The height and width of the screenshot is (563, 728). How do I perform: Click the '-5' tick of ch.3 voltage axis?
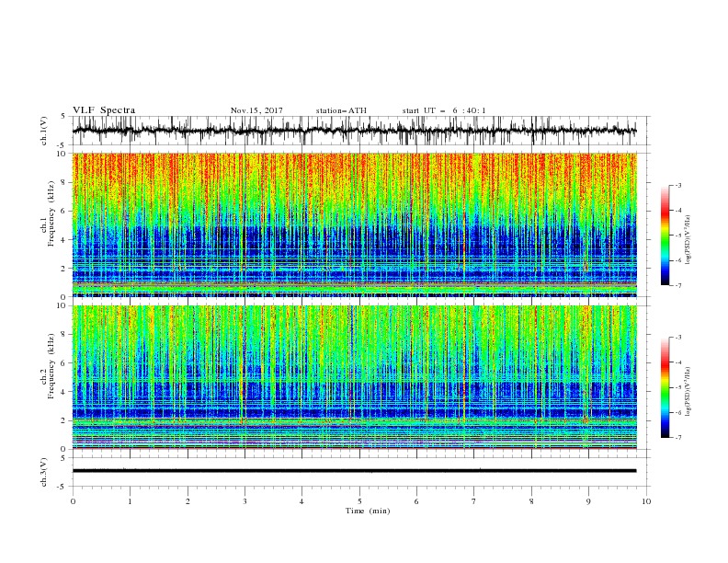pyautogui.click(x=63, y=487)
